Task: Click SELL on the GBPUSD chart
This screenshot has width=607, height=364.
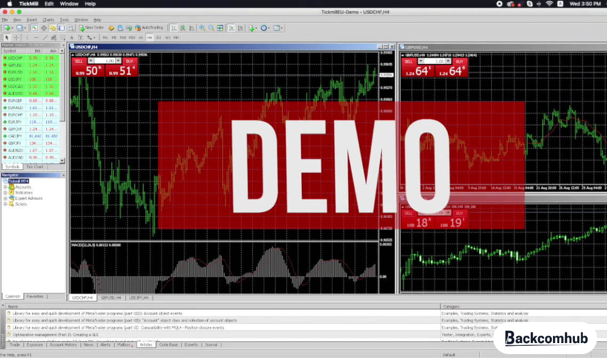Action: tap(408, 62)
